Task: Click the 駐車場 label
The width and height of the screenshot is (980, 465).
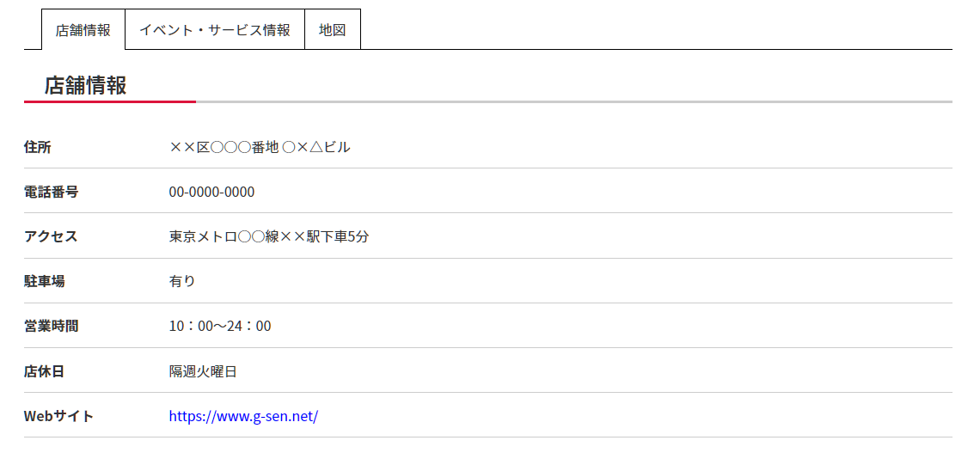Action: (45, 281)
